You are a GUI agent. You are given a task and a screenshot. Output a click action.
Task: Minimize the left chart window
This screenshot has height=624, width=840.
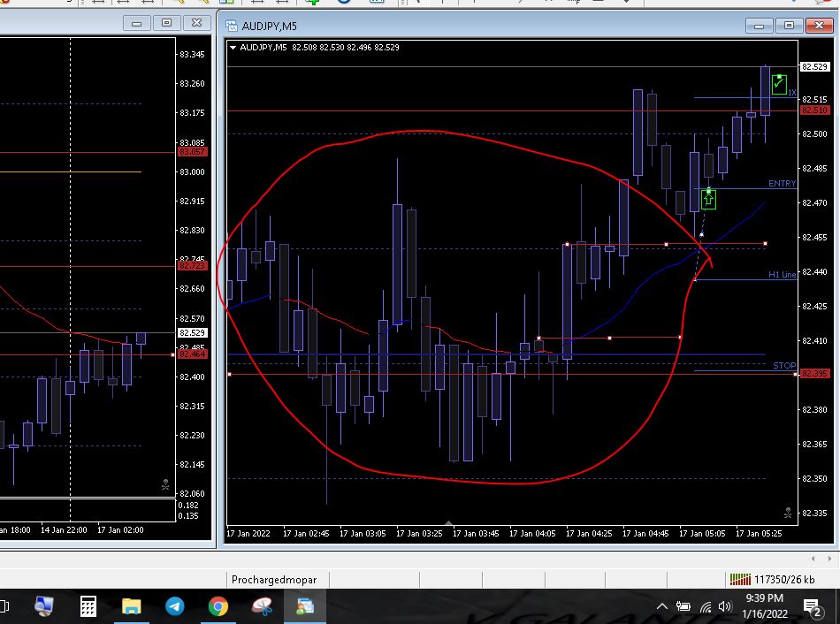136,23
